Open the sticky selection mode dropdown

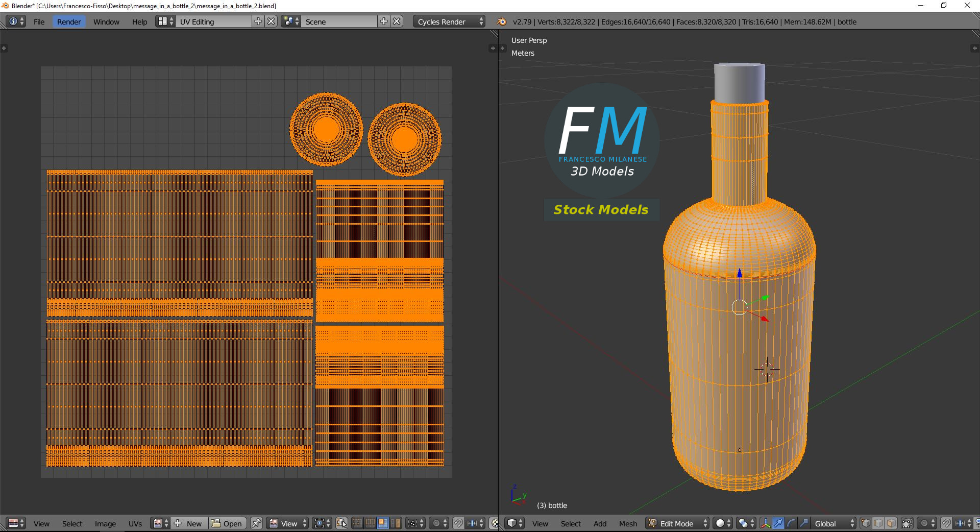tap(415, 523)
